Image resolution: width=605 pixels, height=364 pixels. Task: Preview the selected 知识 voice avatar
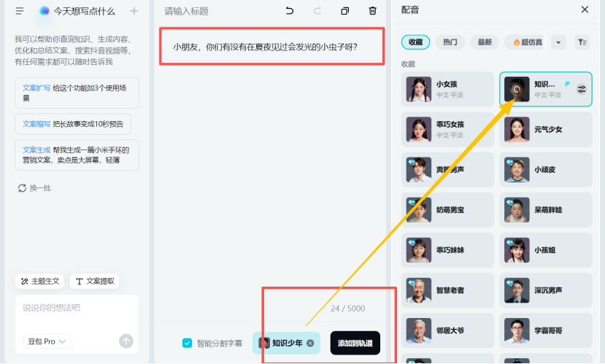[517, 89]
